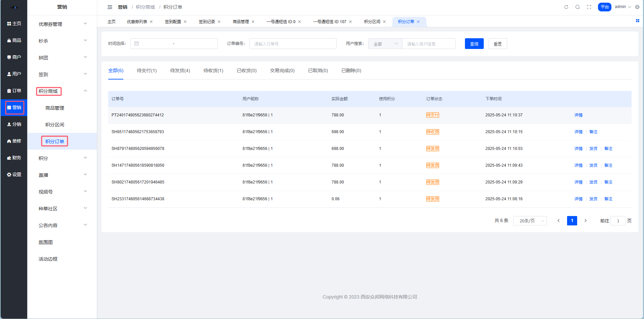Click the calendar icon in date picker
This screenshot has height=319, width=644.
(x=137, y=44)
